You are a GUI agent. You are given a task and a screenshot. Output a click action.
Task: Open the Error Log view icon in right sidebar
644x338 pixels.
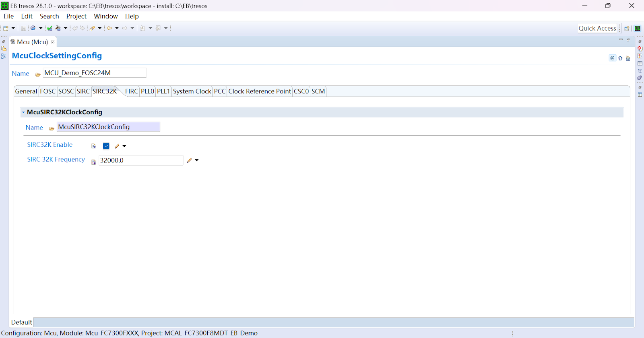coord(640,48)
